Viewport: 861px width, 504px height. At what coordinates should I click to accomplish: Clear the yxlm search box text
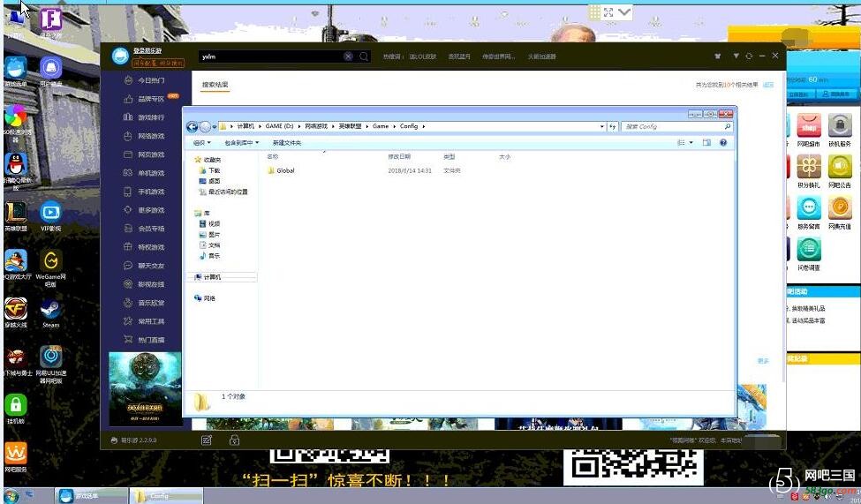click(348, 56)
